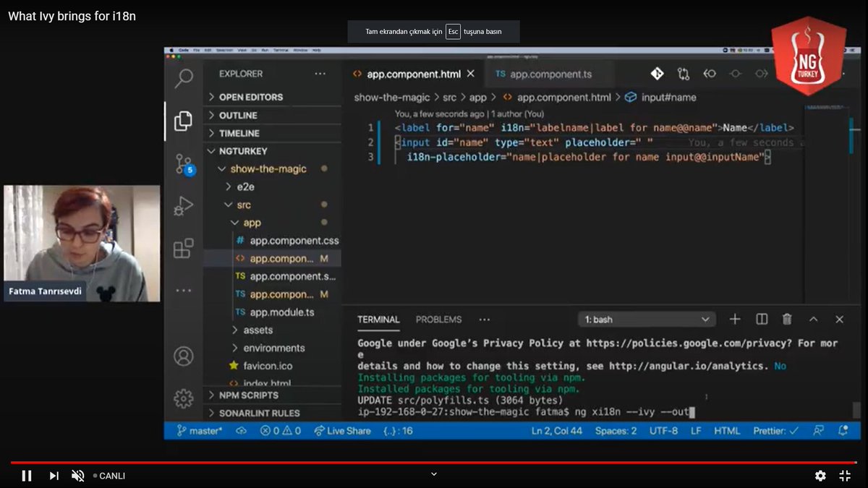Switch to the Problems panel tab
This screenshot has width=868, height=488.
[x=438, y=320]
